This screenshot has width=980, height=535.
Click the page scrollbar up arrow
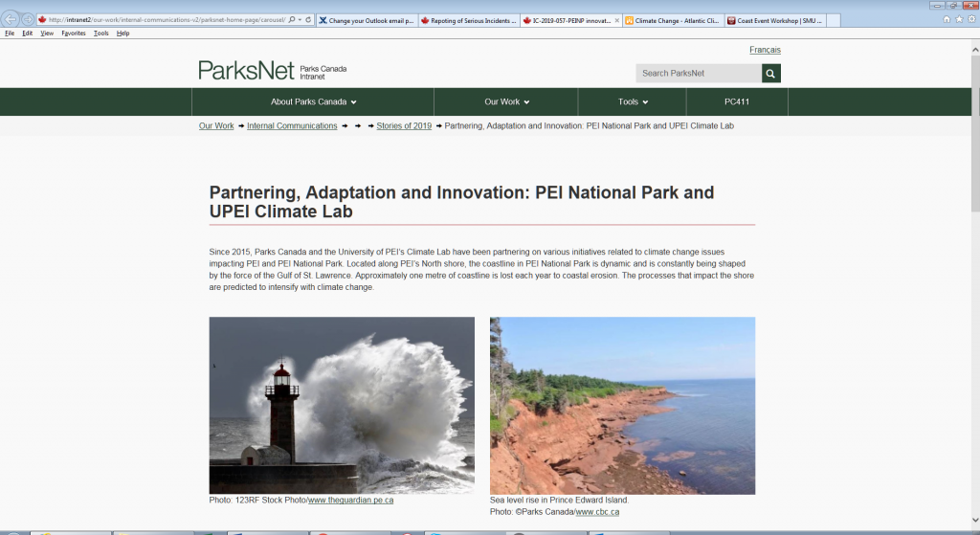[x=975, y=50]
